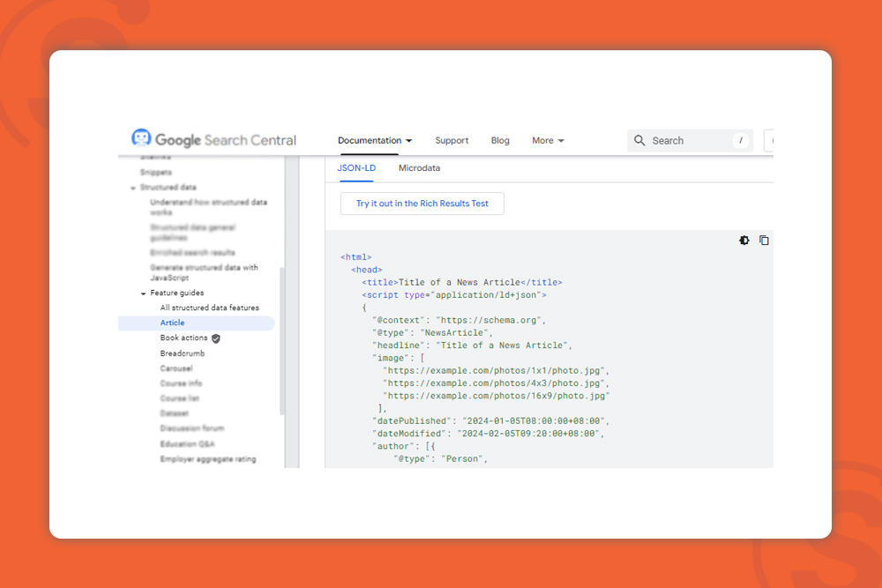Select Article in the sidebar

pyautogui.click(x=173, y=323)
